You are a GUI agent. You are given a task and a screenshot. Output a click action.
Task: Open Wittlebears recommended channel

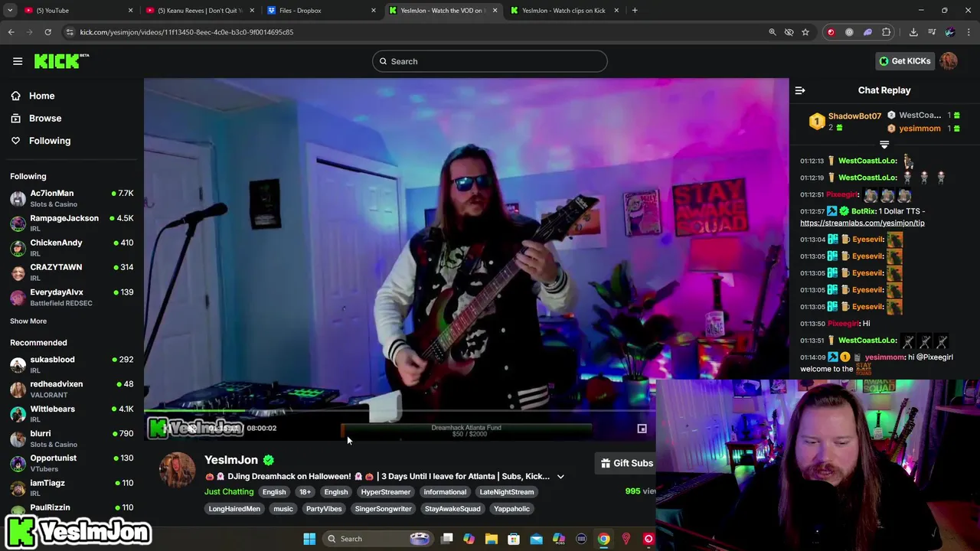[72, 414]
